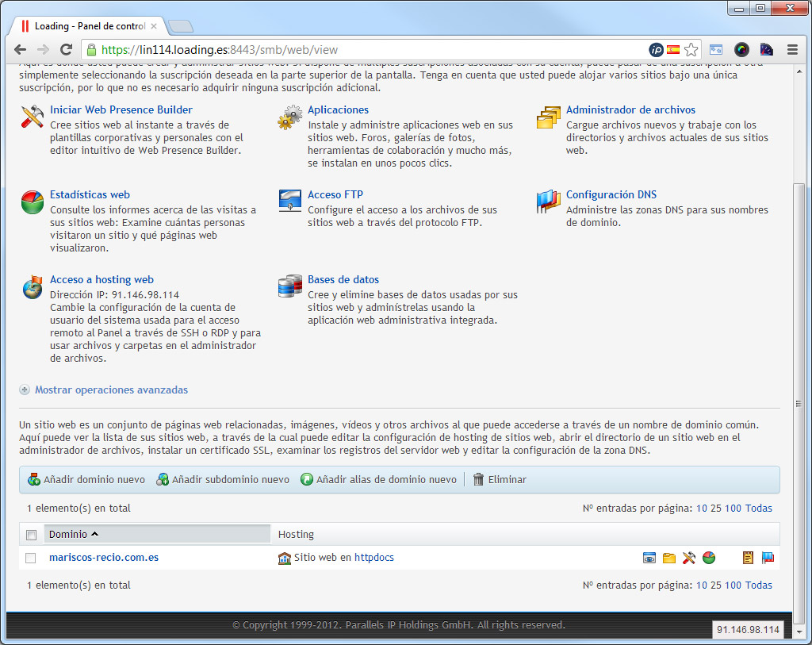Click the Estadísticas web pie chart icon

[32, 202]
